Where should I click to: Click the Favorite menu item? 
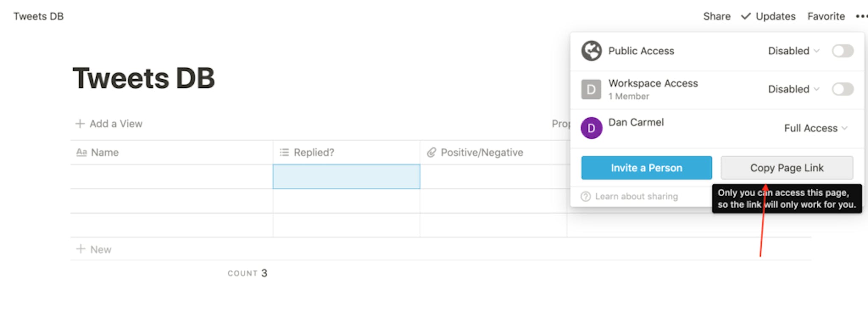pyautogui.click(x=826, y=17)
